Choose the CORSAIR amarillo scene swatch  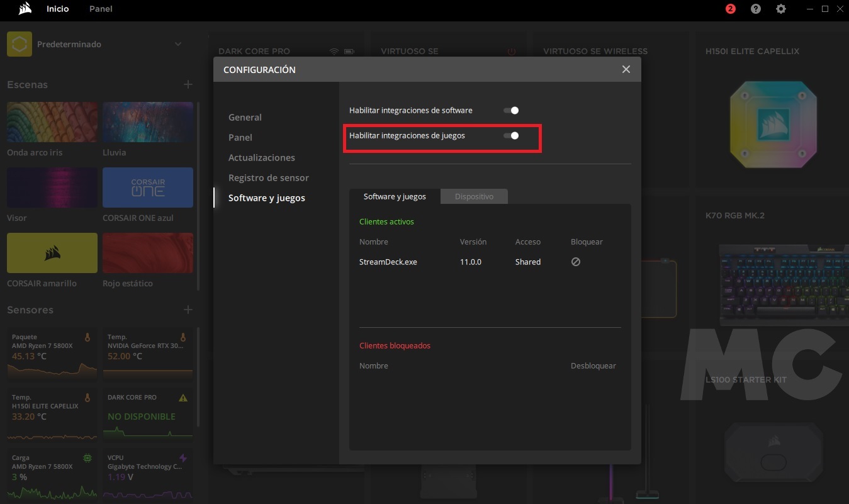tap(52, 253)
